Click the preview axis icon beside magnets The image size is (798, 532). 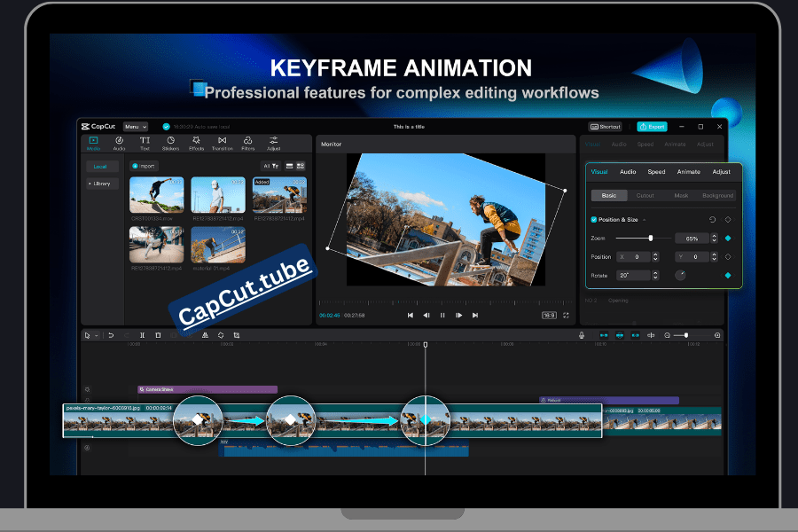[x=651, y=335]
